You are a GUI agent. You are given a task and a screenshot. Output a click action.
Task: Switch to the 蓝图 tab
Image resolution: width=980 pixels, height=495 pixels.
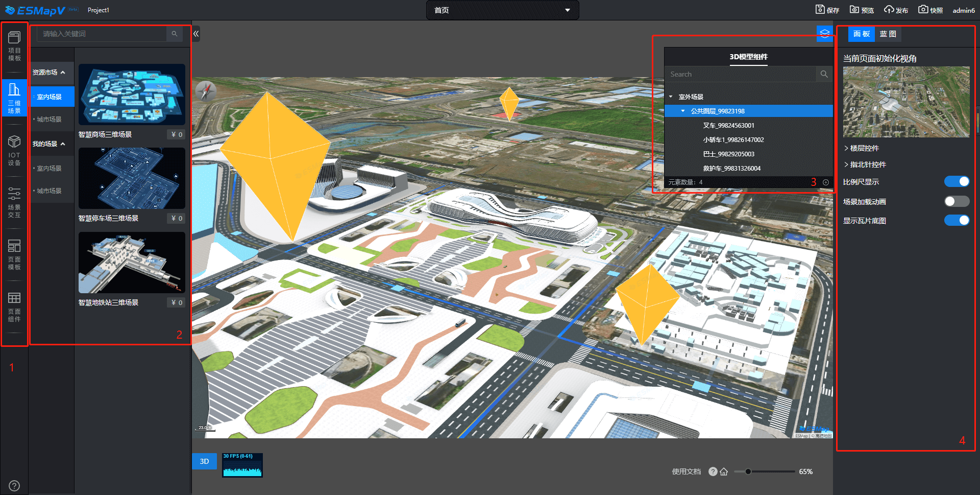pyautogui.click(x=888, y=34)
